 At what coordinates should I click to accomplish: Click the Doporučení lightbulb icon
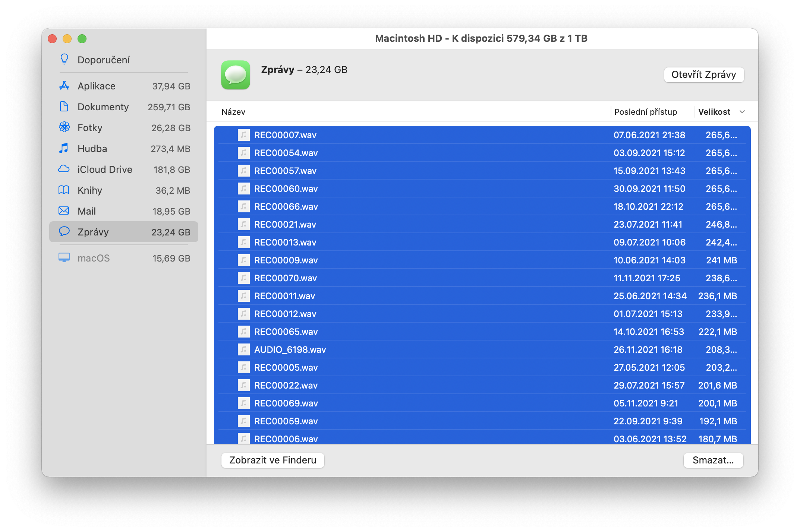[x=64, y=60]
